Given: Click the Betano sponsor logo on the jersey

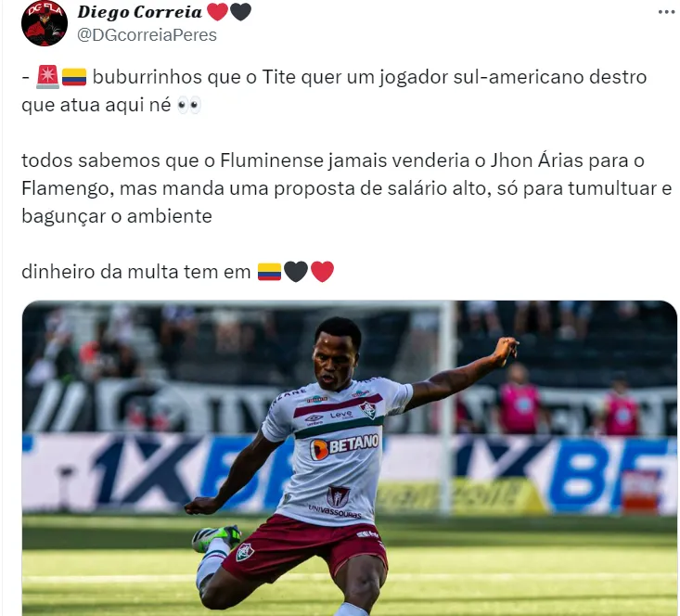Looking at the screenshot, I should [344, 446].
